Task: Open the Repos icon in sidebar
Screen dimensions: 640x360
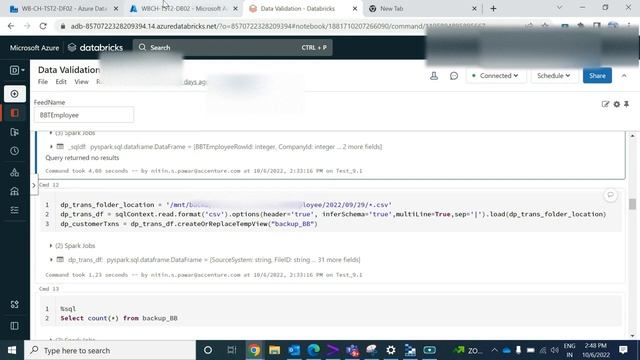Action: click(15, 132)
